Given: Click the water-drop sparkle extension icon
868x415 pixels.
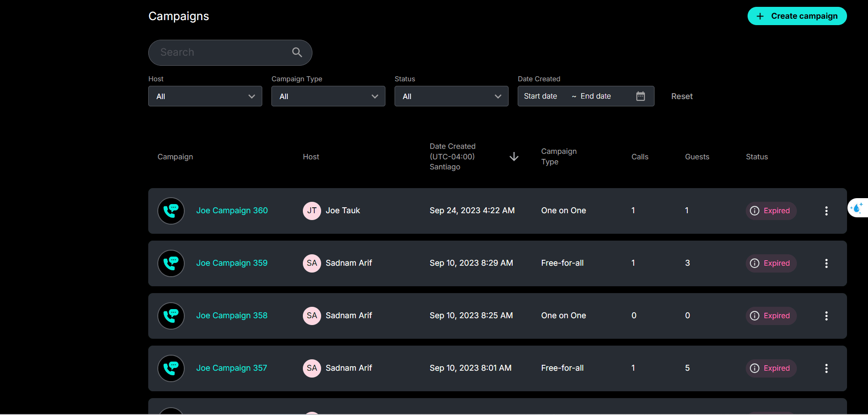Looking at the screenshot, I should click(x=858, y=208).
